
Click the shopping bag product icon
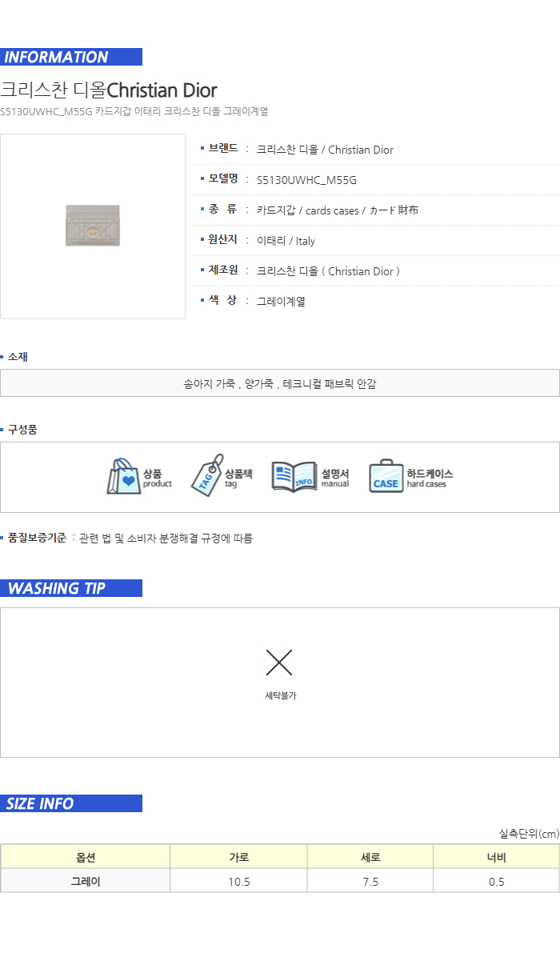[x=124, y=477]
